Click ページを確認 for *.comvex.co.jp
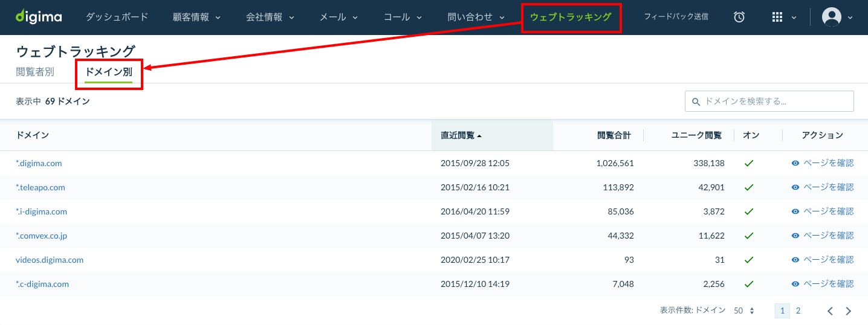This screenshot has width=868, height=325. 828,236
